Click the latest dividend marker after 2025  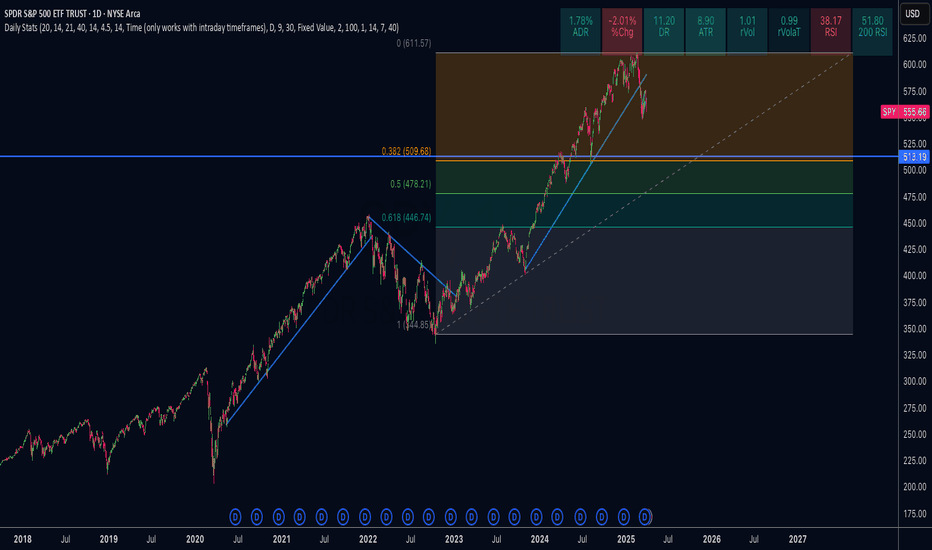point(645,517)
